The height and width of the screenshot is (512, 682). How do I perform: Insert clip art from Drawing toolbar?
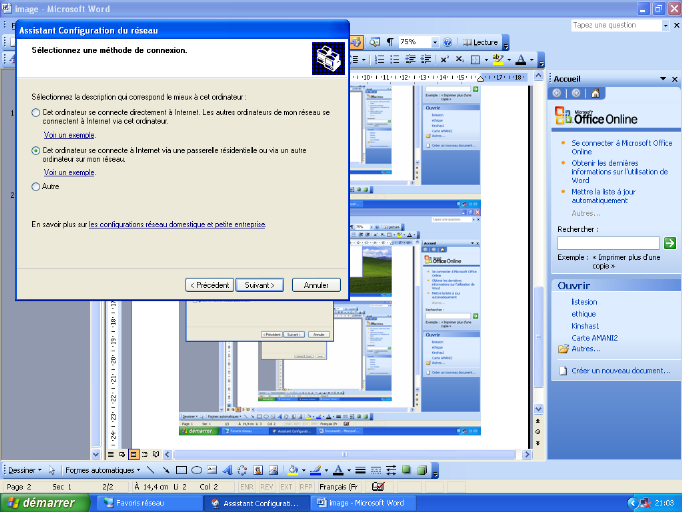(258, 470)
